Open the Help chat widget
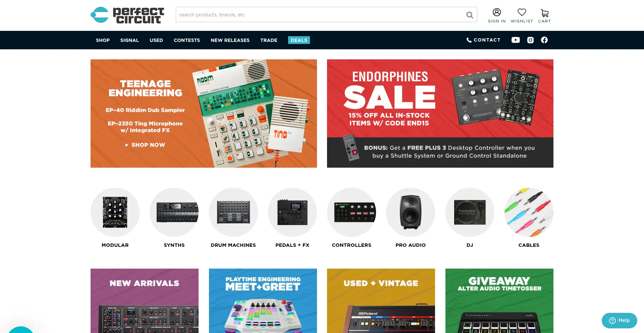The height and width of the screenshot is (333, 644). coord(619,320)
